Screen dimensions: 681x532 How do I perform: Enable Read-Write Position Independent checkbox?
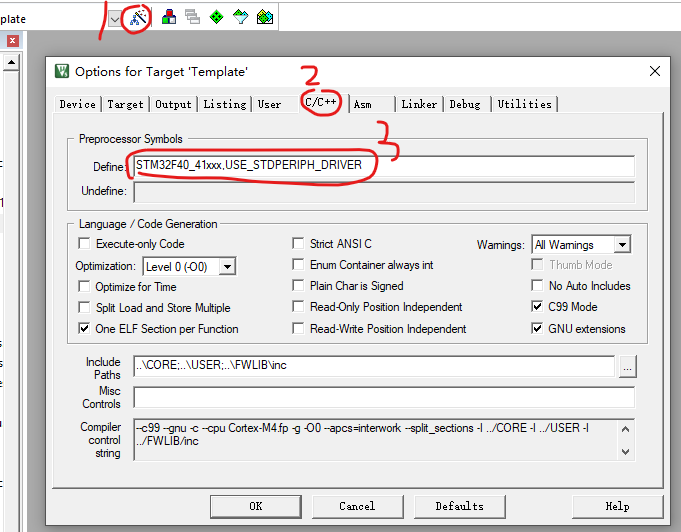[298, 328]
